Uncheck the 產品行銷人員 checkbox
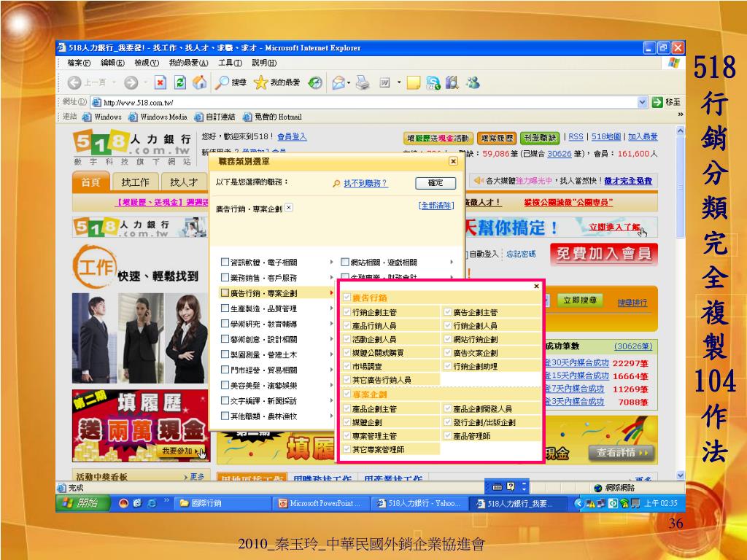Image resolution: width=747 pixels, height=560 pixels. (x=347, y=326)
